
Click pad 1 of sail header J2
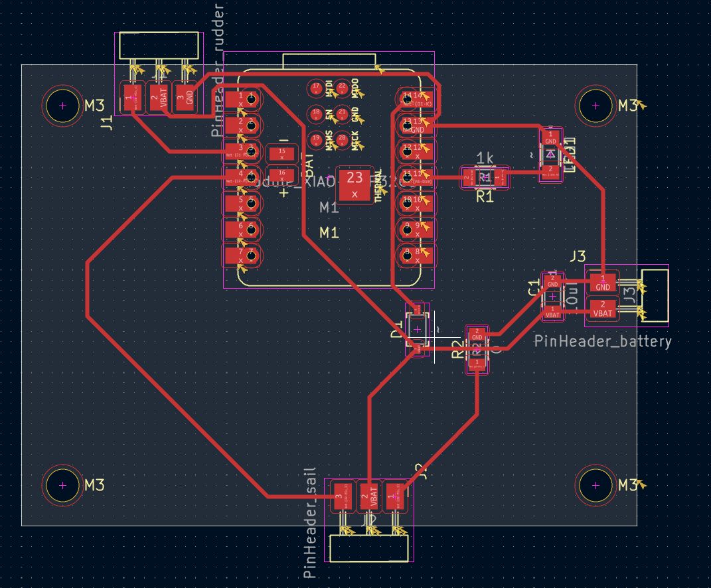point(396,496)
